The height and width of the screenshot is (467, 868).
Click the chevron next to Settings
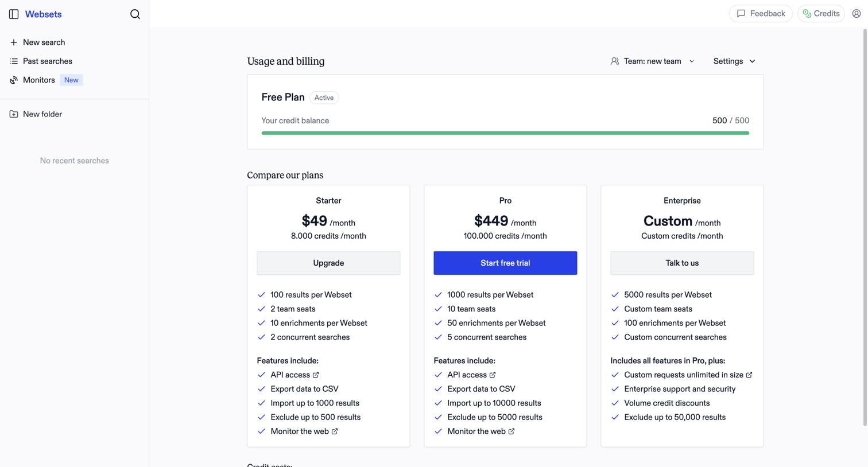(752, 61)
